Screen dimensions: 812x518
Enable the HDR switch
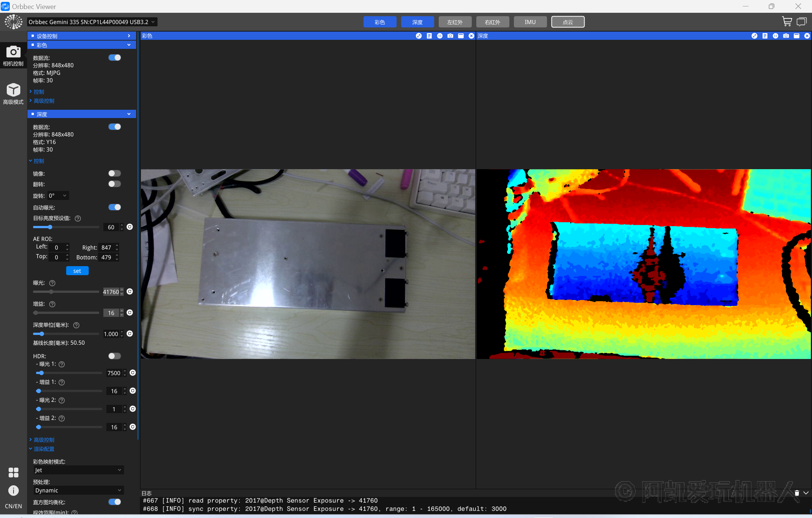pyautogui.click(x=114, y=356)
